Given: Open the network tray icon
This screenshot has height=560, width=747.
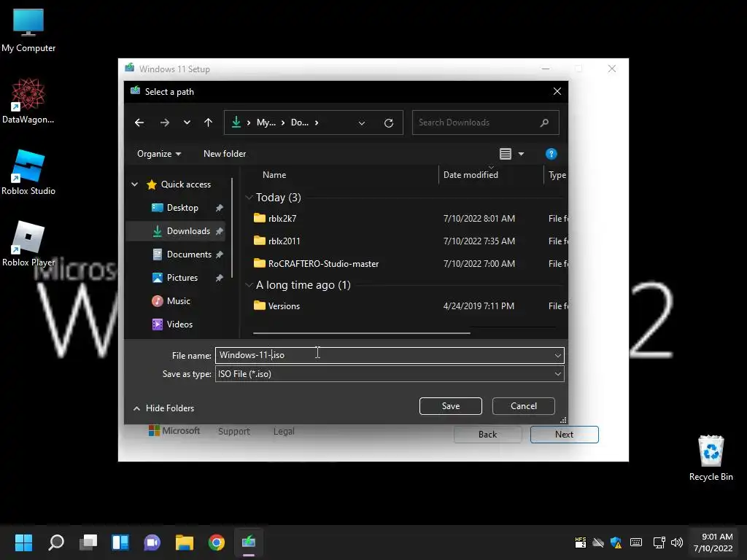Looking at the screenshot, I should click(659, 542).
